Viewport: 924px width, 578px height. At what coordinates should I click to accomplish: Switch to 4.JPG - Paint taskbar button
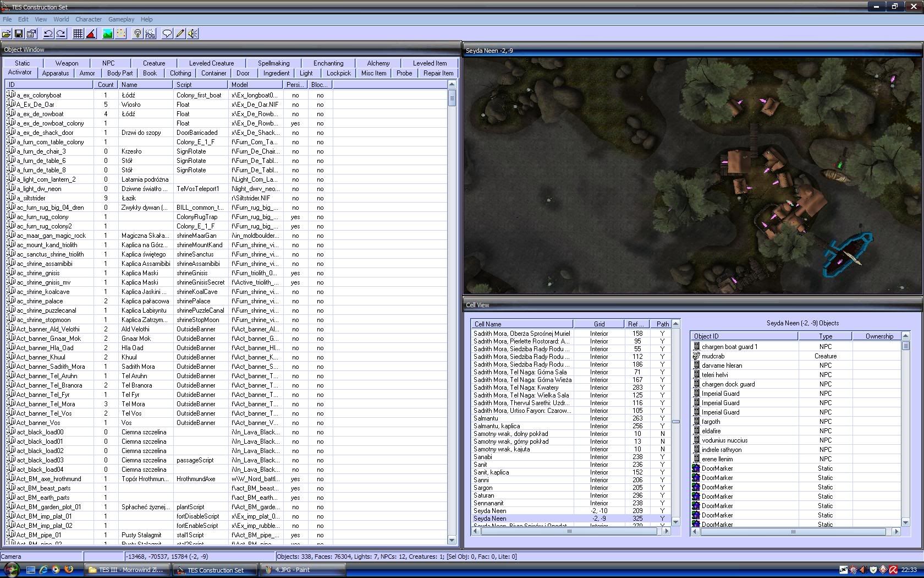(x=302, y=570)
